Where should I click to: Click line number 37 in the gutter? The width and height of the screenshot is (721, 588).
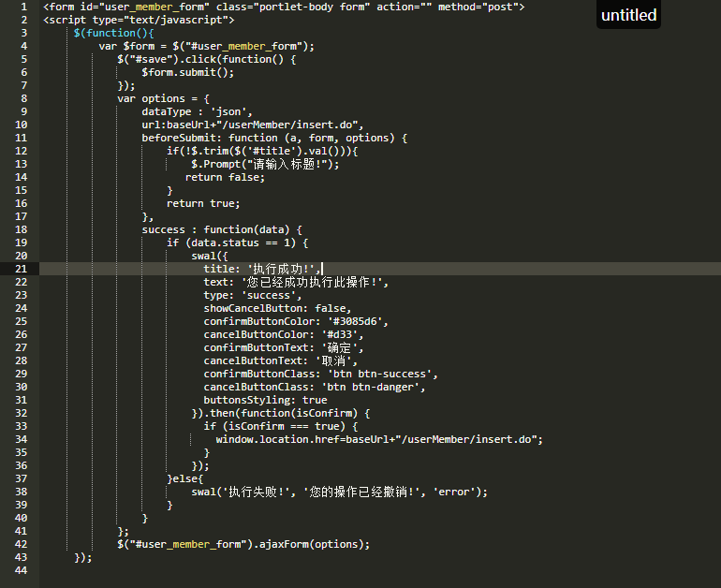click(x=22, y=478)
